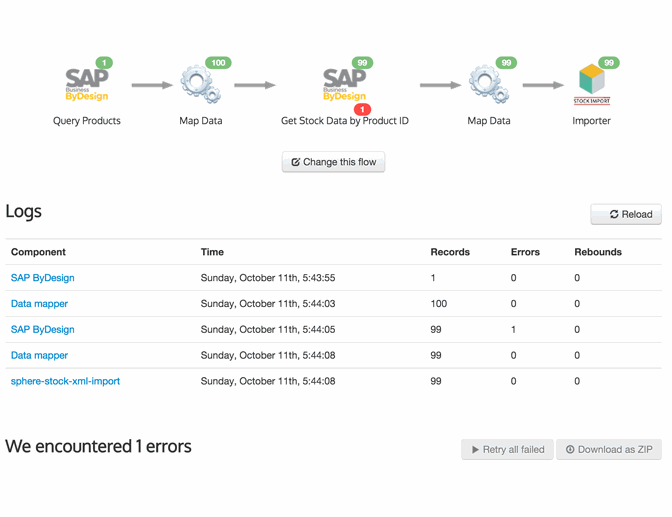Click the Rebounds column header
Viewport: 672px width, 517px height.
pos(598,252)
